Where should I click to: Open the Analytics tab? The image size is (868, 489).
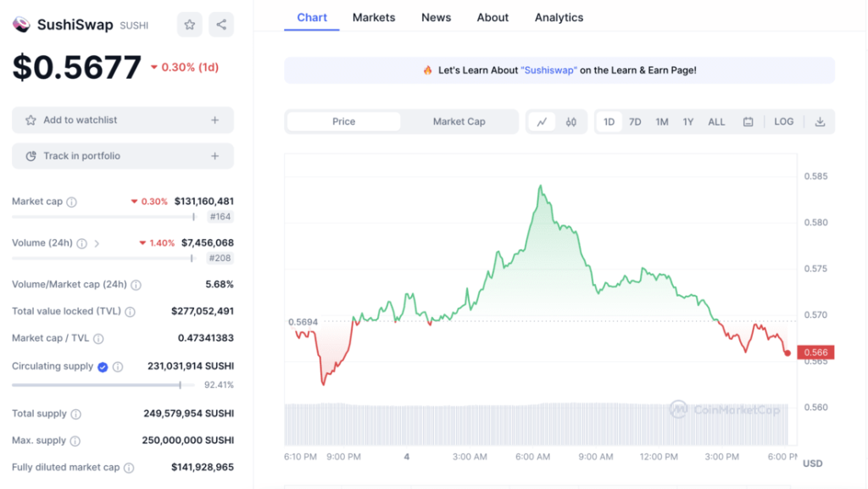559,17
